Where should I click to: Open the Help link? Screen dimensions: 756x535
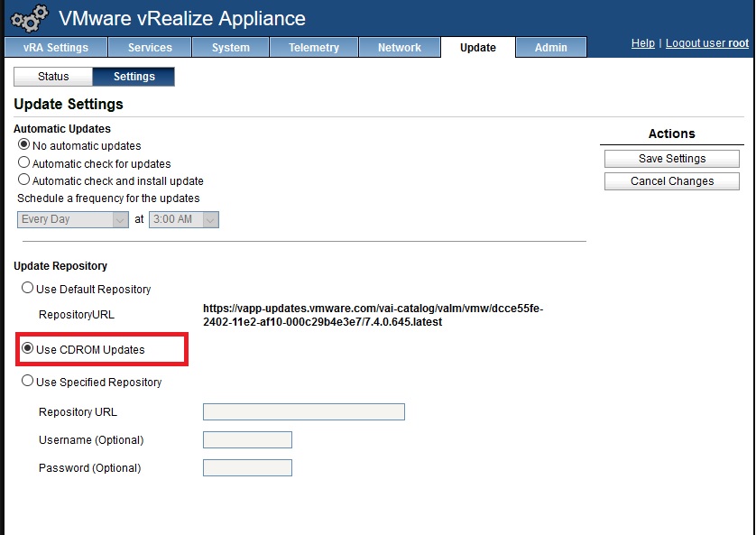[643, 43]
